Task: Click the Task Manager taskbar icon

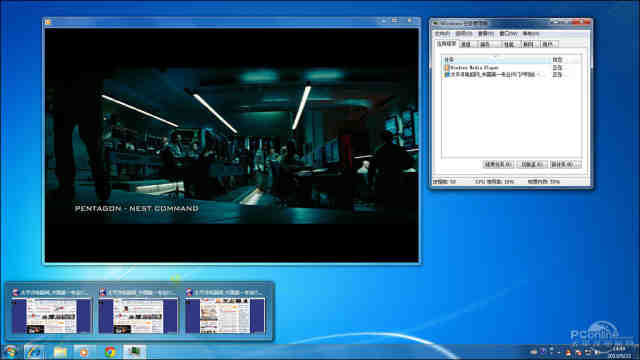Action: click(134, 352)
